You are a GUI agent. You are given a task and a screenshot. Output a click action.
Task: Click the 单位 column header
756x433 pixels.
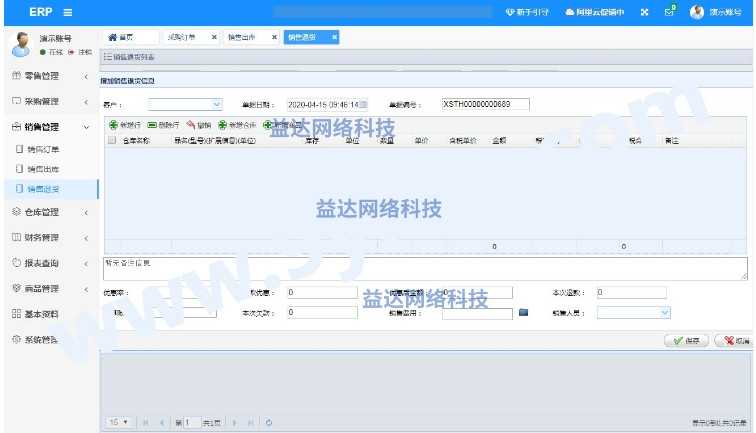coord(352,140)
